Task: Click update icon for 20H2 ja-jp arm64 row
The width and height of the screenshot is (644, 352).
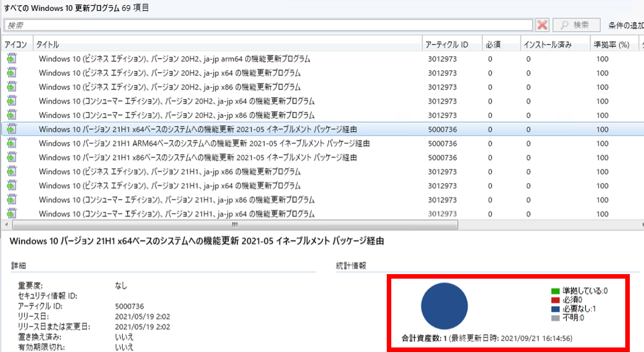Action: point(11,59)
